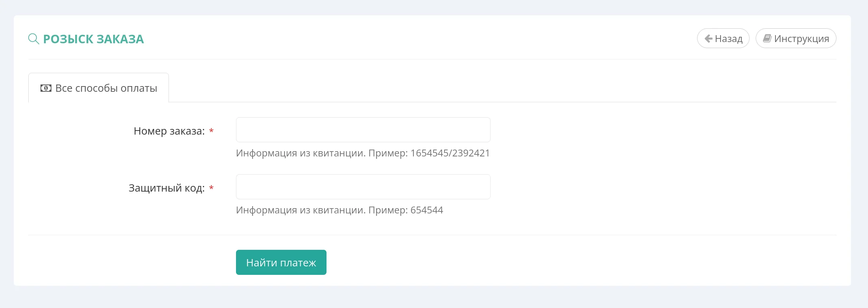Click inside the Номер заказа input field
Image resolution: width=868 pixels, height=308 pixels.
[x=362, y=129]
